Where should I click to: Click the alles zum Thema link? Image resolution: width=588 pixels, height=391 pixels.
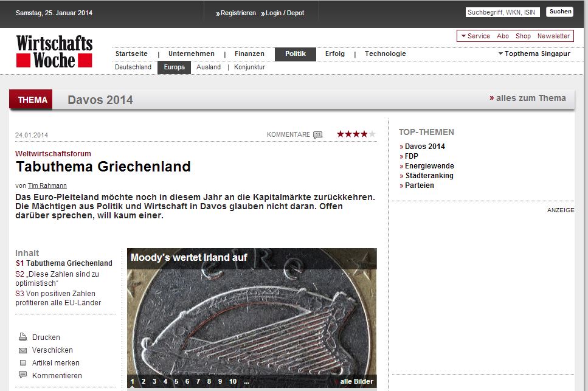530,98
